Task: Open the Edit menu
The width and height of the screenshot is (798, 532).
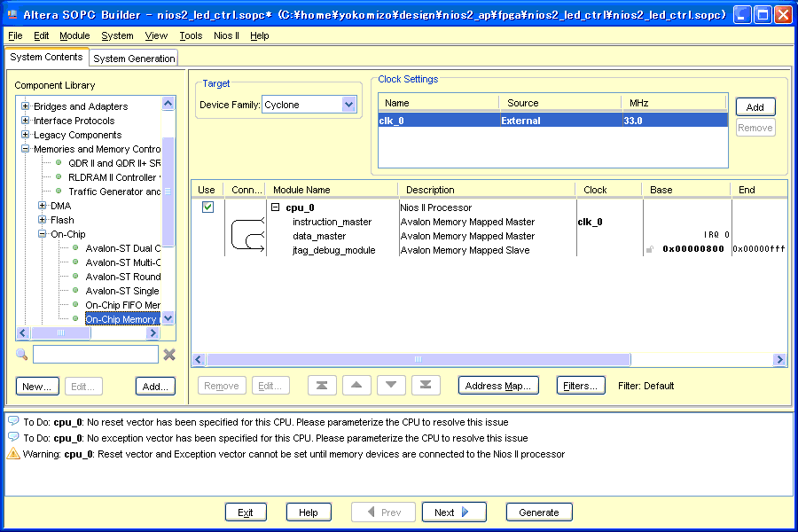Action: [x=41, y=35]
